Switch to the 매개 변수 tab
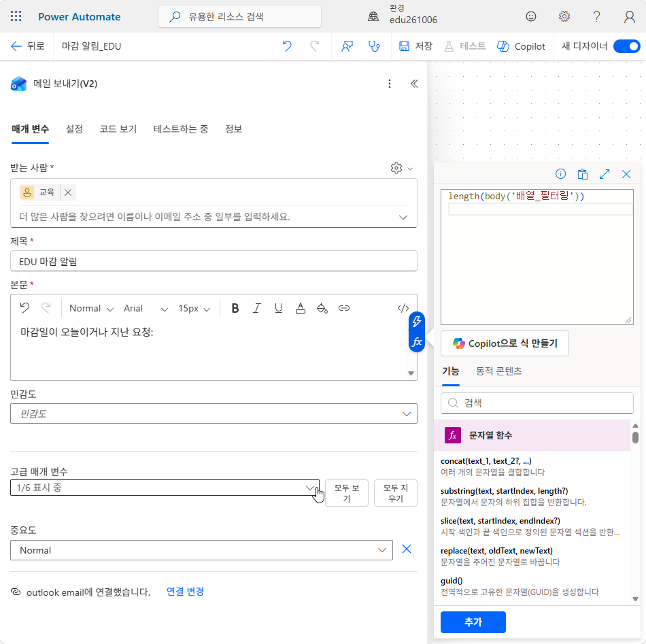This screenshot has height=644, width=646. point(30,129)
